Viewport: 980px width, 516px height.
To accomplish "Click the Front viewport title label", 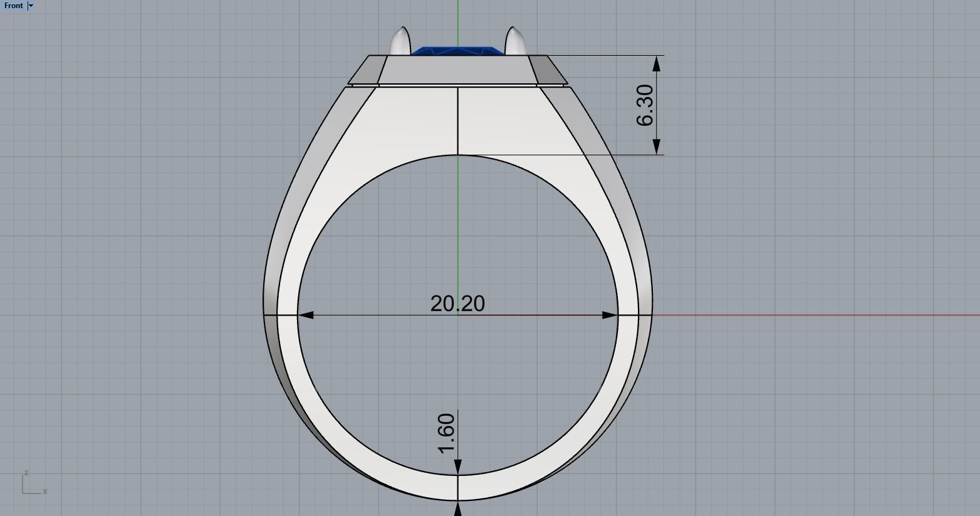I will point(13,6).
